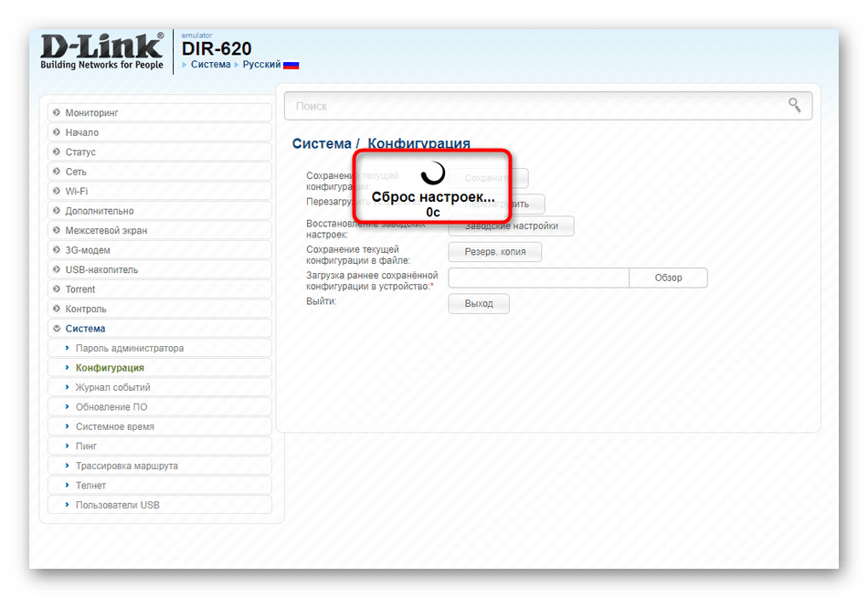
Task: Expand the Межсетевой экран section
Action: 159,231
